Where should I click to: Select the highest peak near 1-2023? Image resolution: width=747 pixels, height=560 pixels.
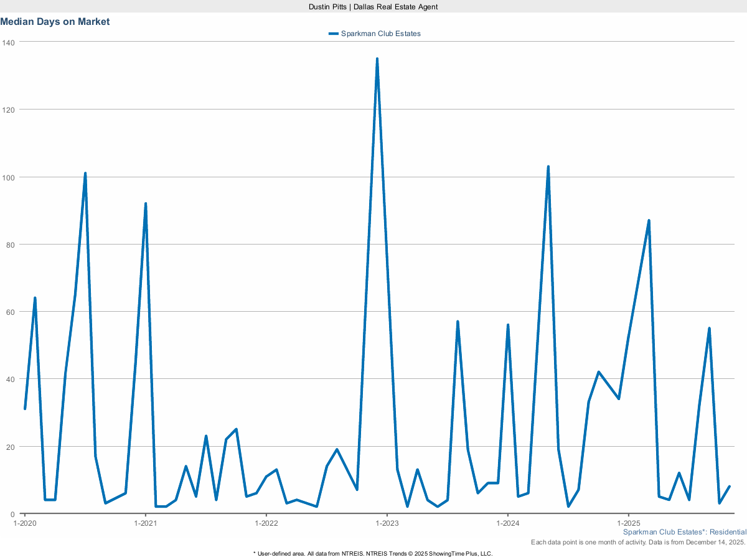click(377, 58)
